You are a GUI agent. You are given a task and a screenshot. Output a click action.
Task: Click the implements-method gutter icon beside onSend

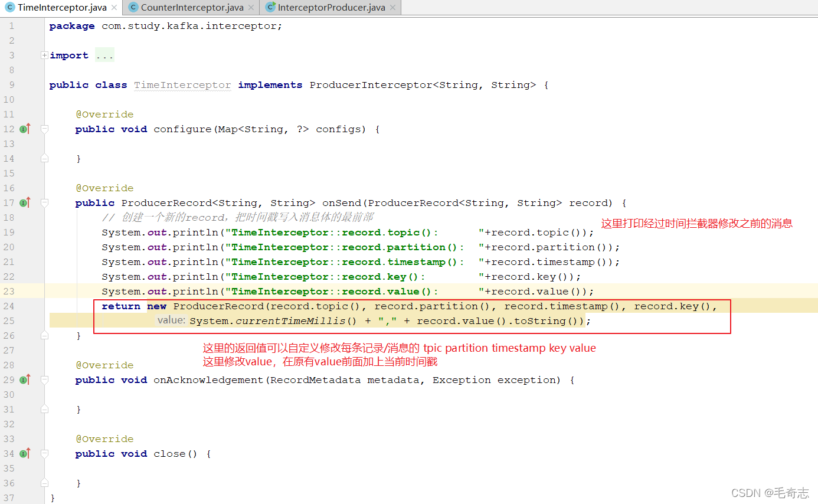click(x=24, y=202)
